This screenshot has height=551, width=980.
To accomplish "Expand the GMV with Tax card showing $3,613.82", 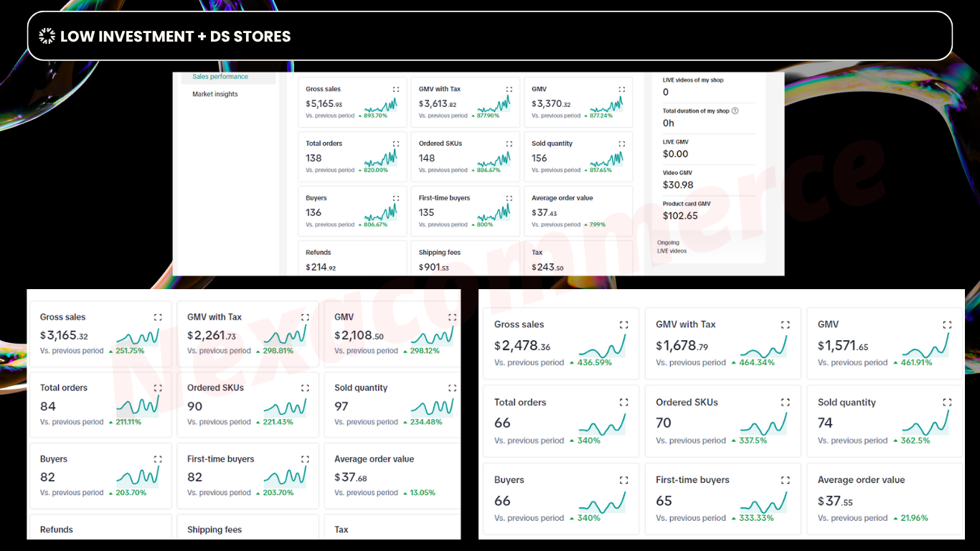I will (x=509, y=90).
